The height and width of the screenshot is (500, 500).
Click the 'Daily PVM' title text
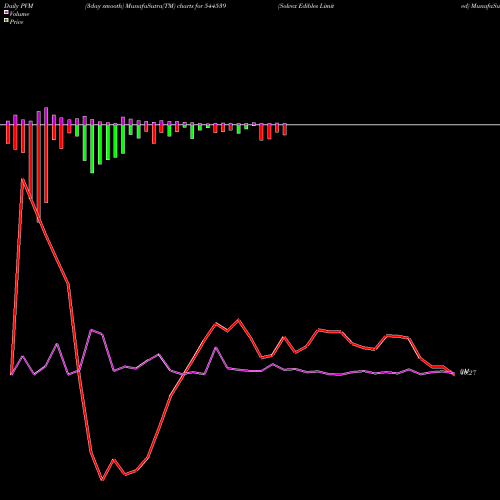pos(19,6)
